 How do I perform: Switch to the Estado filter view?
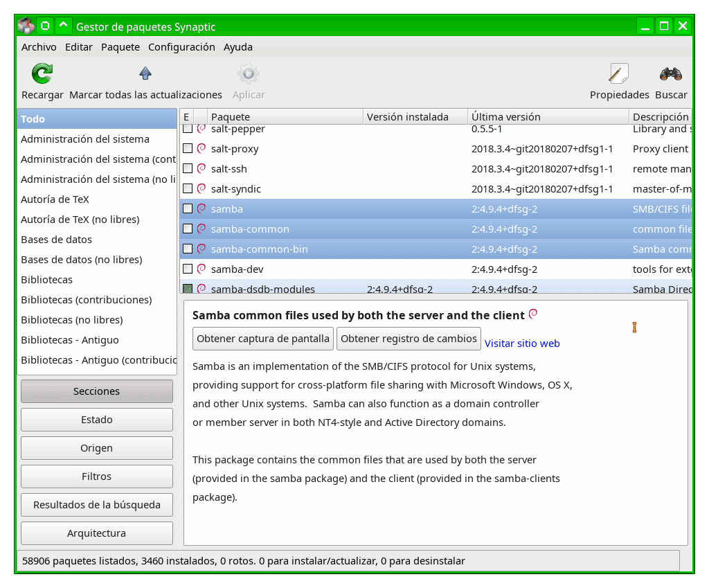click(96, 419)
